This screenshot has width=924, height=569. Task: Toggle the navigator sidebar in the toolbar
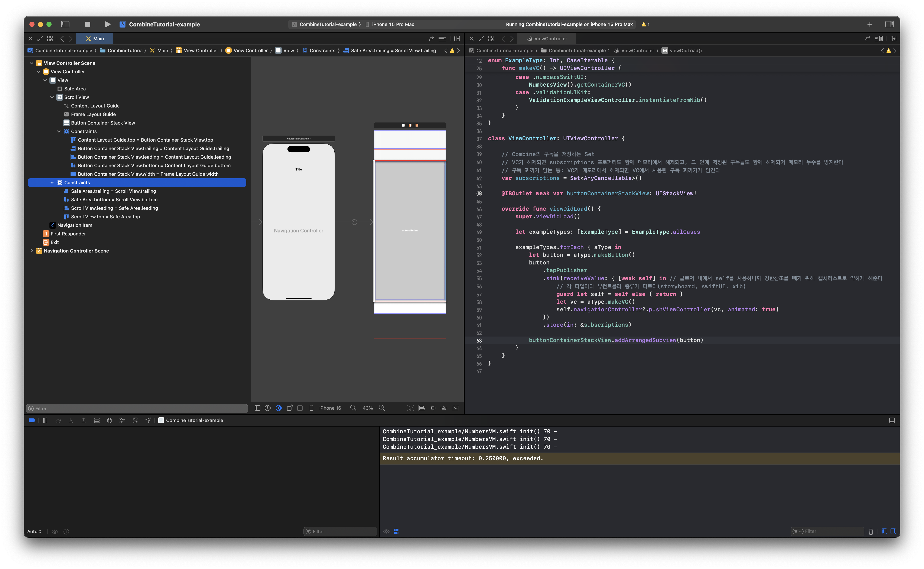click(65, 24)
